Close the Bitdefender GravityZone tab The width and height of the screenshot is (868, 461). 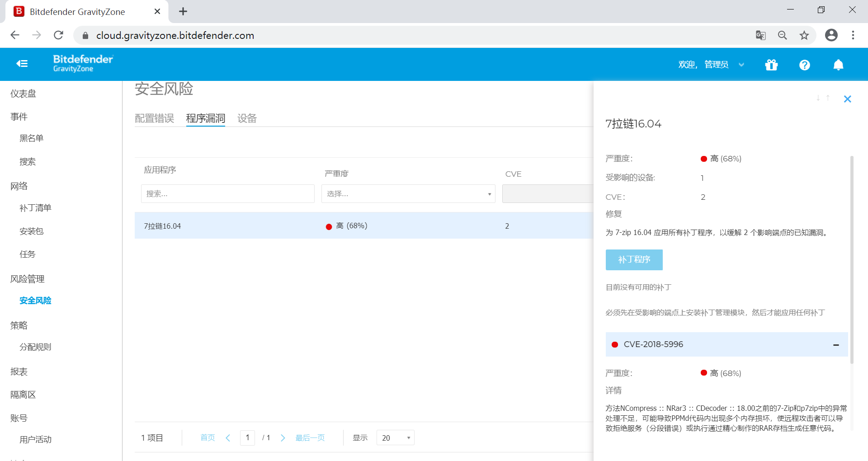tap(157, 12)
